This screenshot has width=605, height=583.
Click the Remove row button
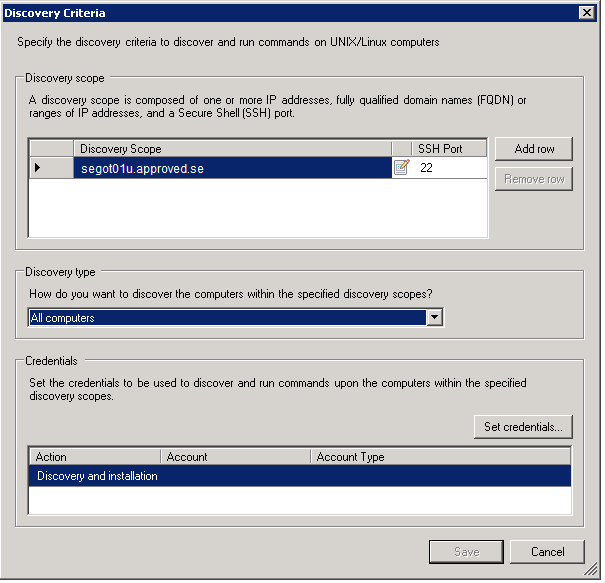pyautogui.click(x=533, y=179)
